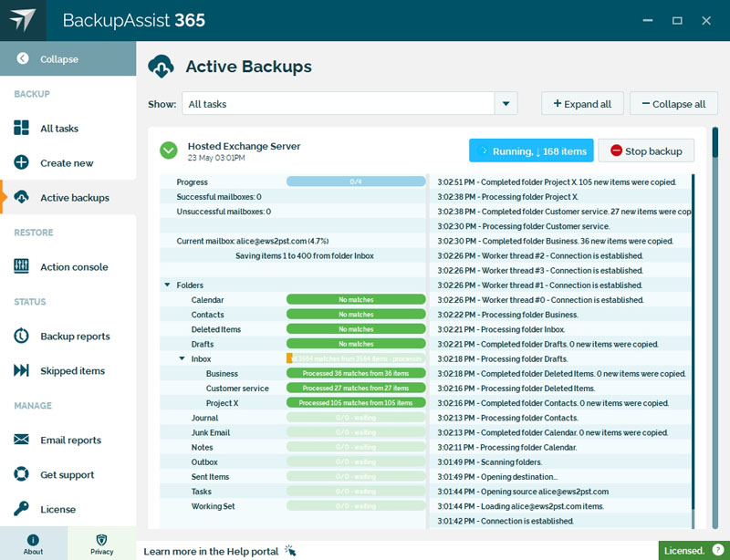Click the Active Backups cloud header icon

coord(162,66)
